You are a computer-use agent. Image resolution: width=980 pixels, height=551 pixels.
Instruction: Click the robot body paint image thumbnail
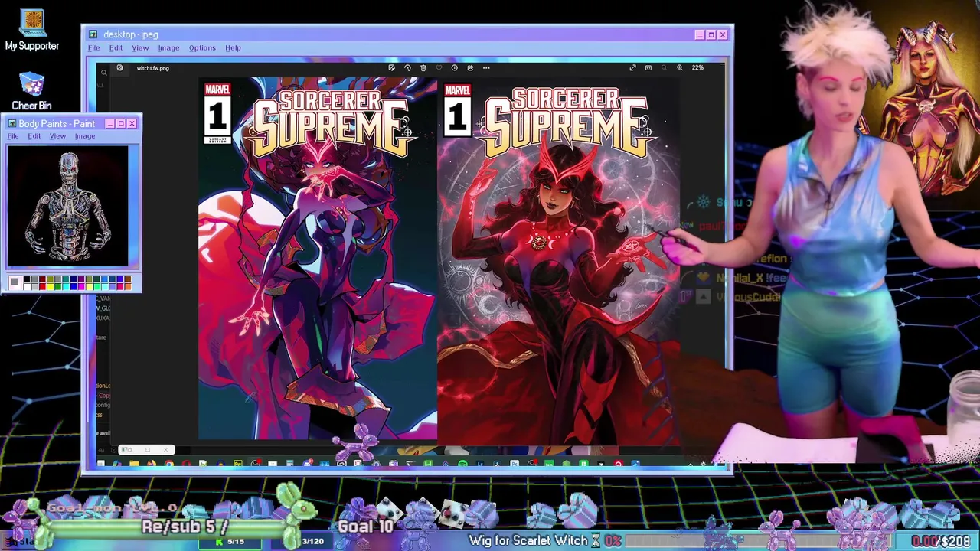[x=68, y=206]
